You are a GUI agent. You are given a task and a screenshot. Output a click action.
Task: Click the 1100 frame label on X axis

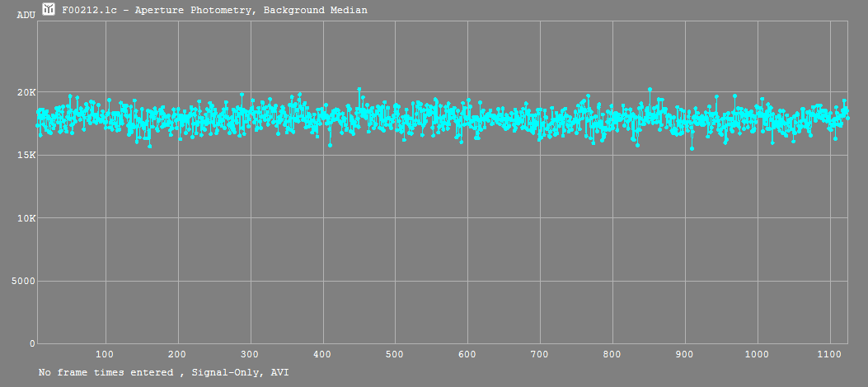click(x=828, y=354)
